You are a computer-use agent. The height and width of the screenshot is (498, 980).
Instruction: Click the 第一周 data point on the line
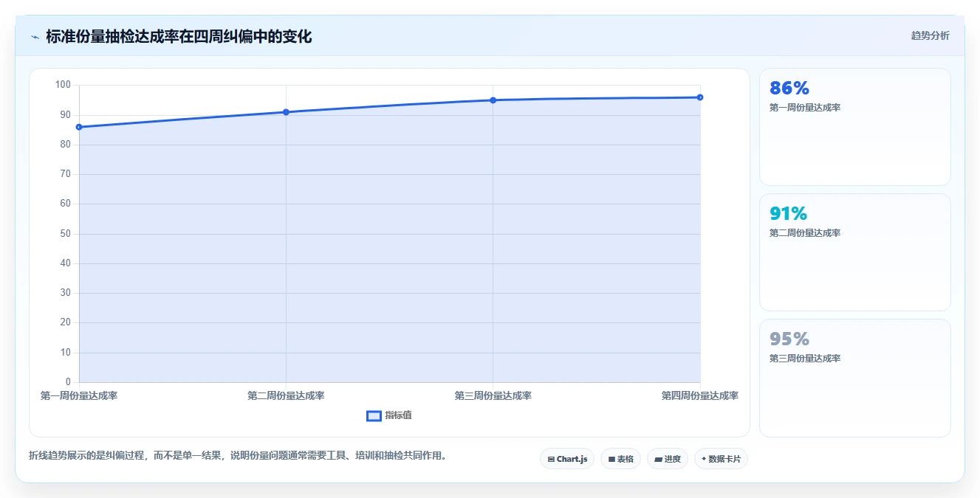coord(79,127)
